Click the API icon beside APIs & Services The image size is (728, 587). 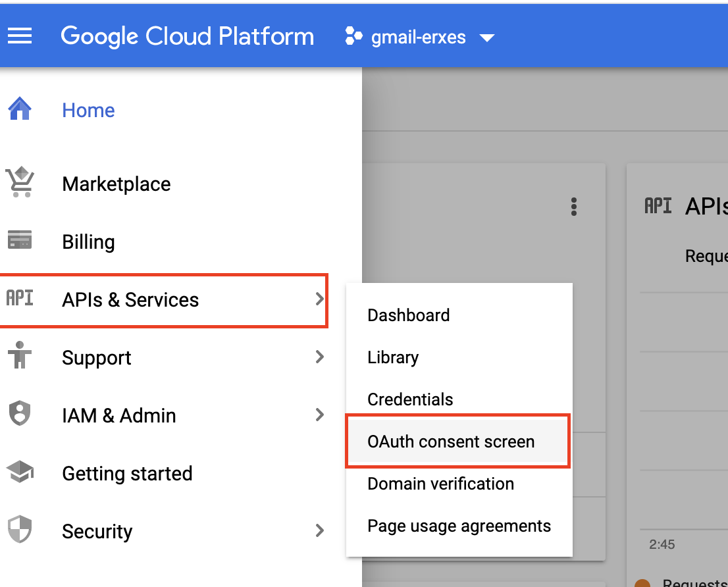[x=20, y=299]
